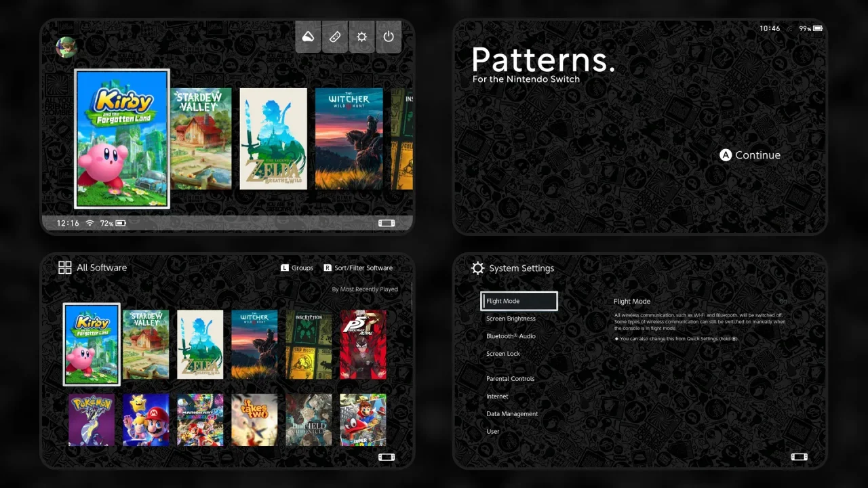Open the sun-shaped settings icon on the home screen
Image resolution: width=868 pixels, height=488 pixels.
(361, 37)
